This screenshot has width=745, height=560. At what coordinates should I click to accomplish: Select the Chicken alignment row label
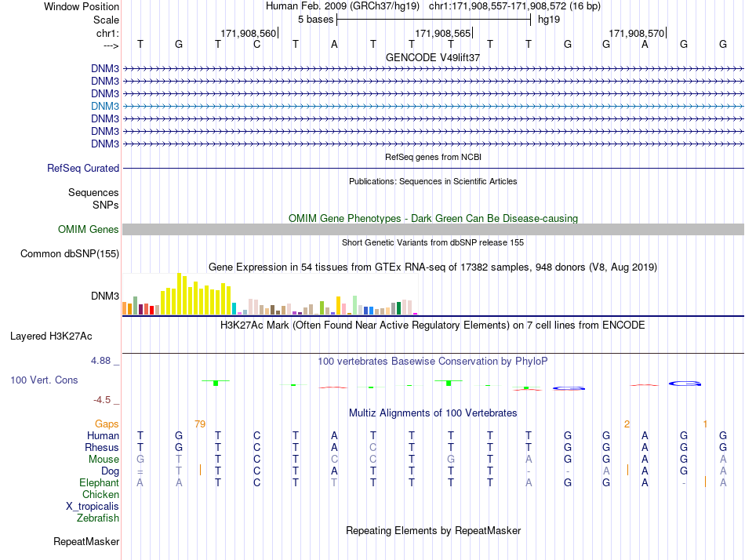coord(100,494)
